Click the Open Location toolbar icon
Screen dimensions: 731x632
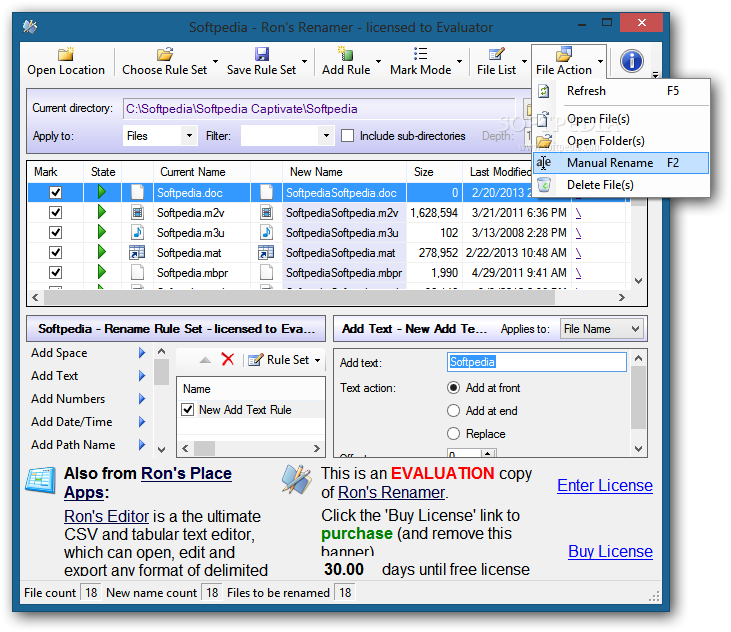[x=66, y=54]
